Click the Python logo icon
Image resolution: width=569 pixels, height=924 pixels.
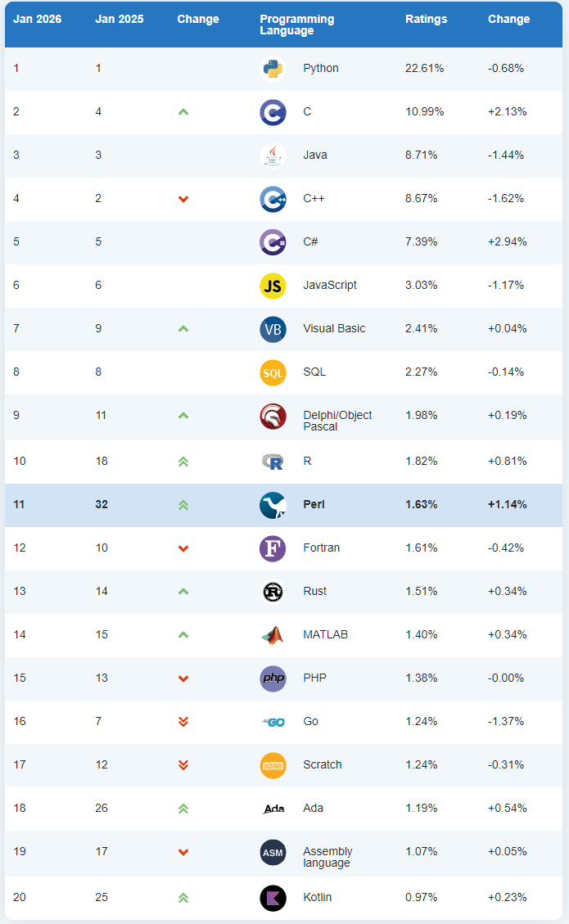point(273,69)
